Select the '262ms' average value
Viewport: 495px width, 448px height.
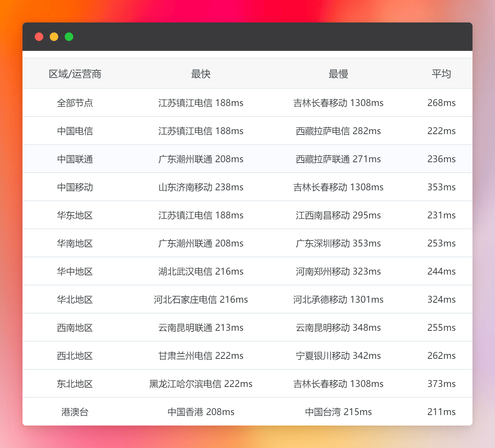pyautogui.click(x=441, y=355)
